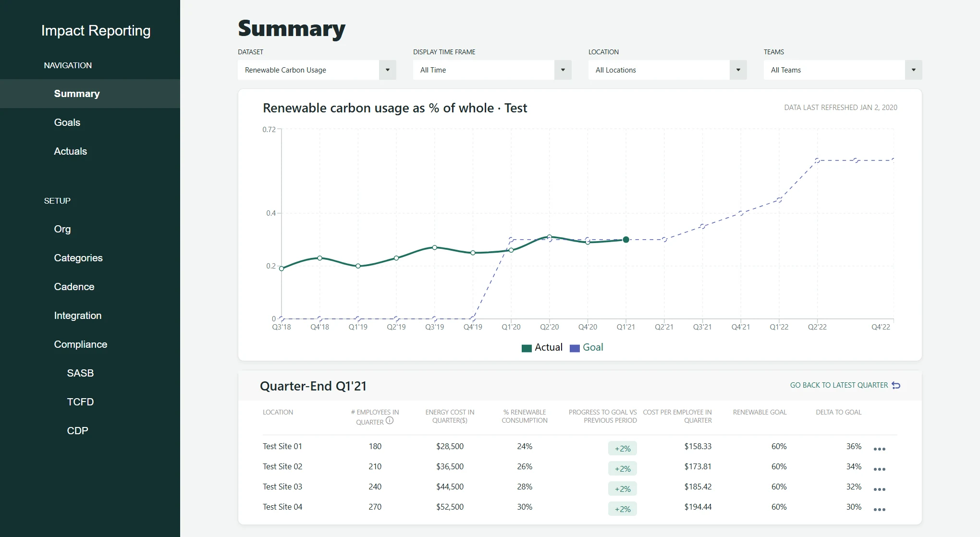Viewport: 980px width, 537px height.
Task: Open the Location dropdown arrow
Action: pyautogui.click(x=738, y=70)
